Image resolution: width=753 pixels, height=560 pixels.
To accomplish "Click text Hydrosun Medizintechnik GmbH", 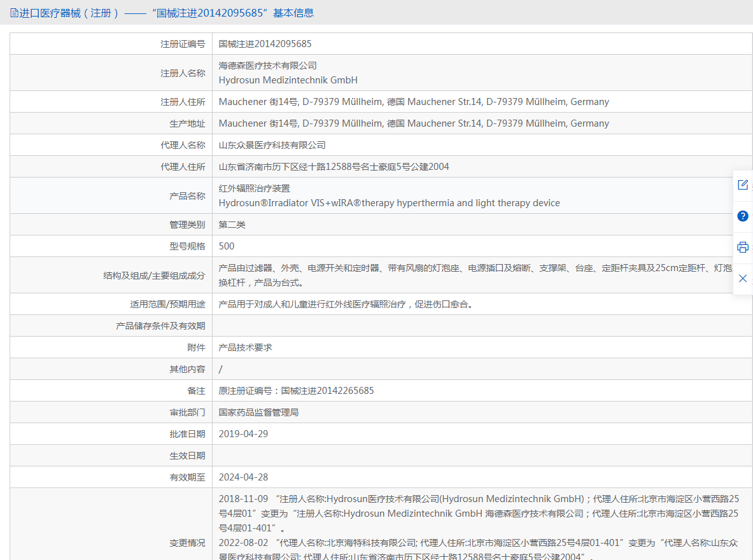I will click(x=288, y=80).
